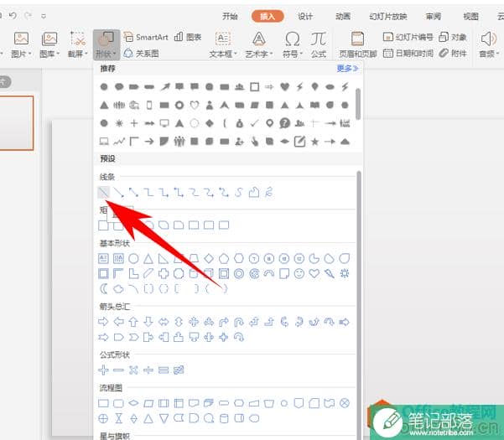This screenshot has height=440, width=504.
Task: Insert an 对象 object
Action: [x=453, y=37]
